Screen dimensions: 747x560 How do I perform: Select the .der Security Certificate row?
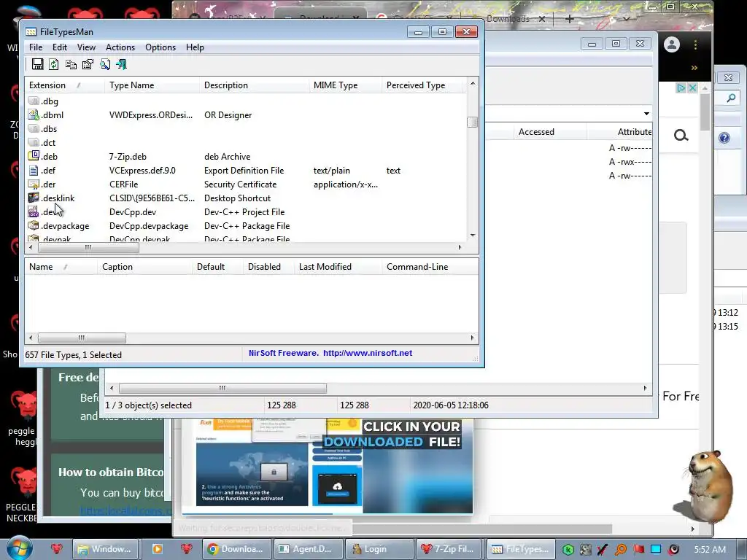coord(246,184)
